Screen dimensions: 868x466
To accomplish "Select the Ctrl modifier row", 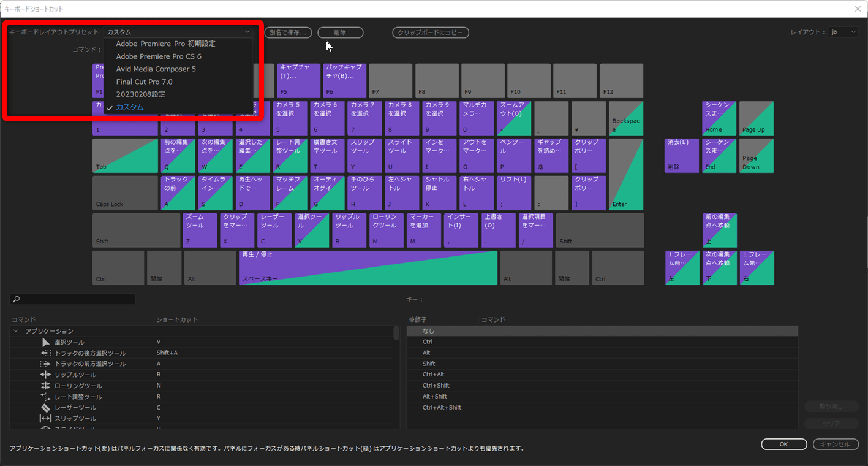I will [602, 342].
